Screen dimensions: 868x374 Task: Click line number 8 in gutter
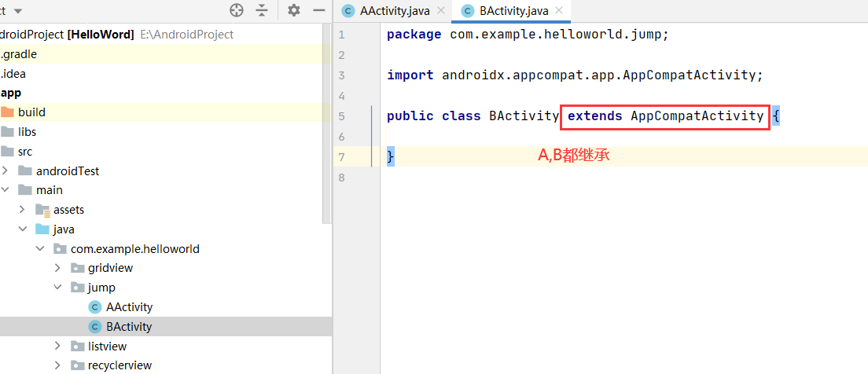pos(341,178)
